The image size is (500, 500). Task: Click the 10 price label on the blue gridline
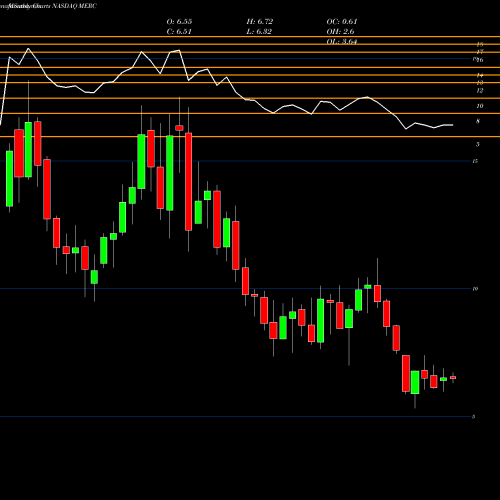pos(475,289)
